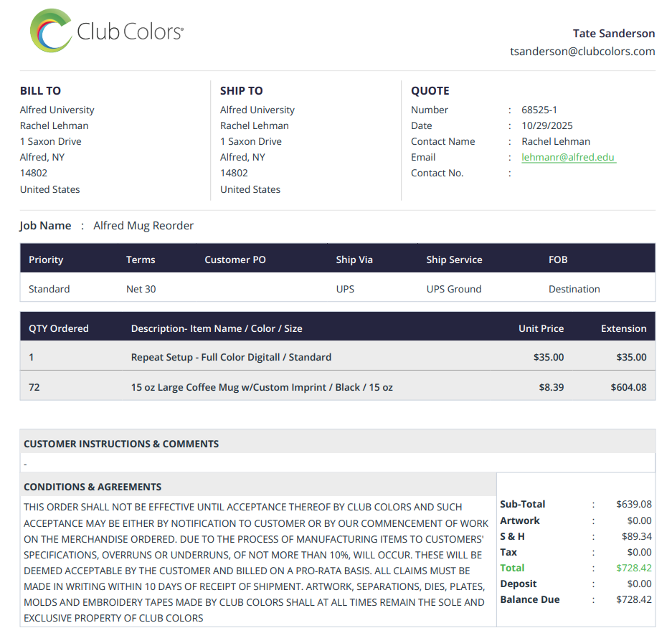Screen dimensions: 672x633
Task: Click the Club Colors logo
Action: pyautogui.click(x=107, y=31)
